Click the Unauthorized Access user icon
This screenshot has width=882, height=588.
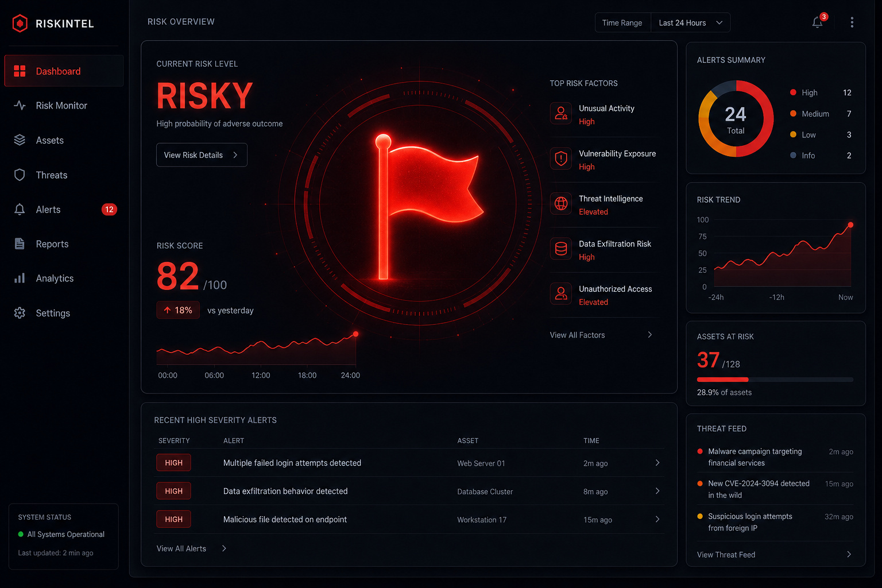pyautogui.click(x=561, y=294)
